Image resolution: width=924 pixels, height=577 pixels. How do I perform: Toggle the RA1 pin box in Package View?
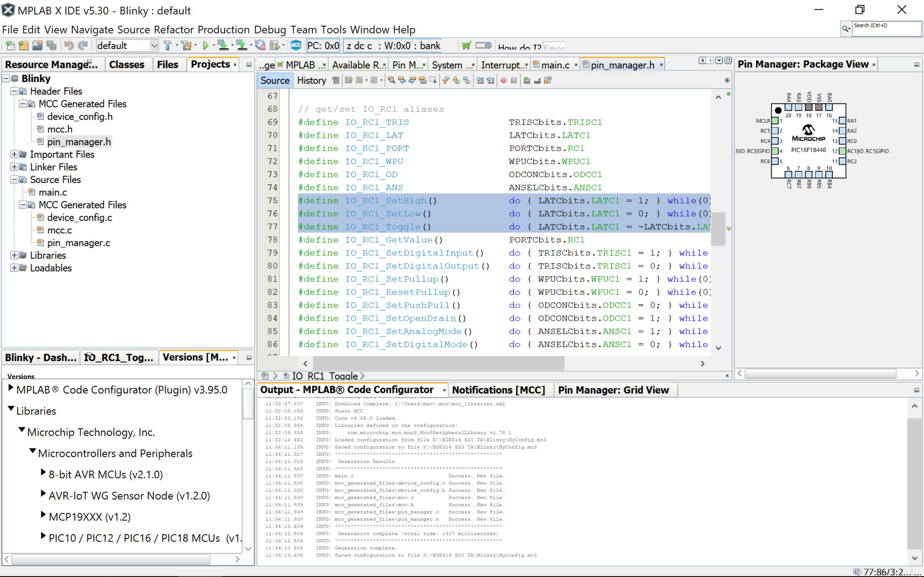(842, 121)
